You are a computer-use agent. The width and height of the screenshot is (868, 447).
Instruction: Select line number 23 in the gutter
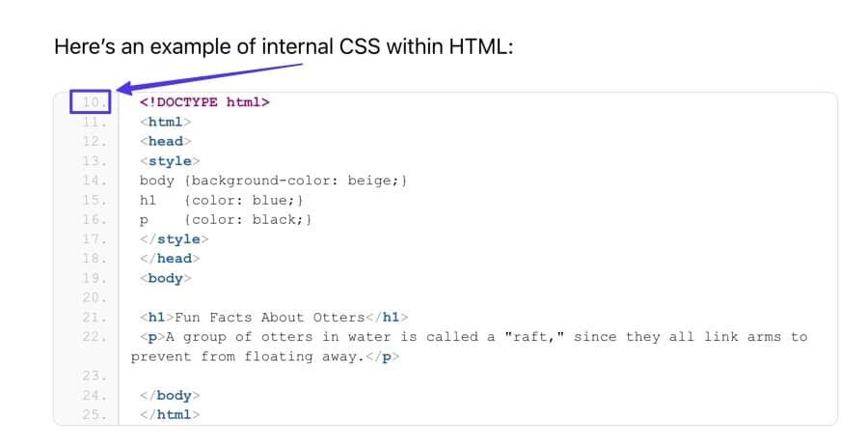pos(94,376)
